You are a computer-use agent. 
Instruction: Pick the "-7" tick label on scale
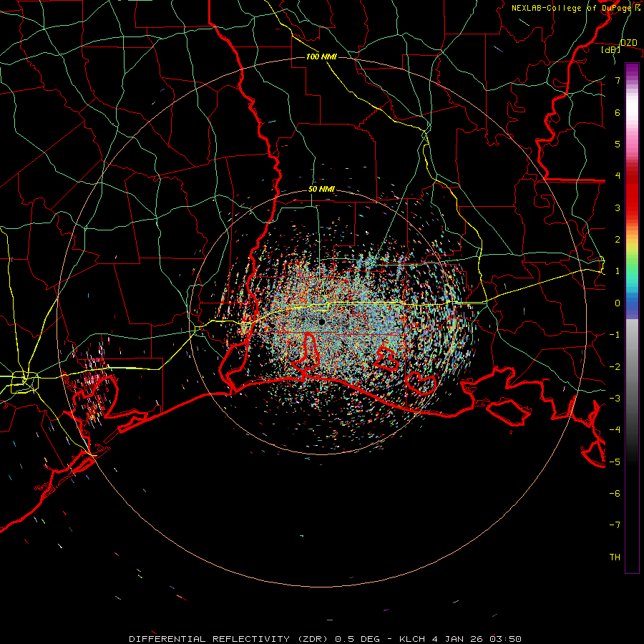(x=615, y=525)
